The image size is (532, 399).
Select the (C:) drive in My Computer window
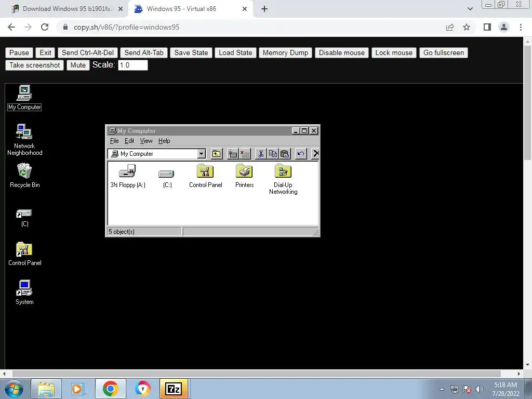pyautogui.click(x=167, y=179)
